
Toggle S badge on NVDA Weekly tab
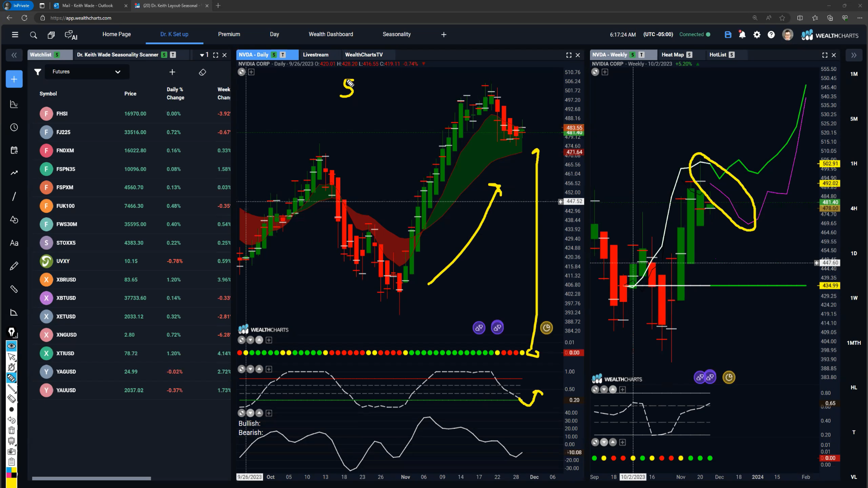pos(633,55)
